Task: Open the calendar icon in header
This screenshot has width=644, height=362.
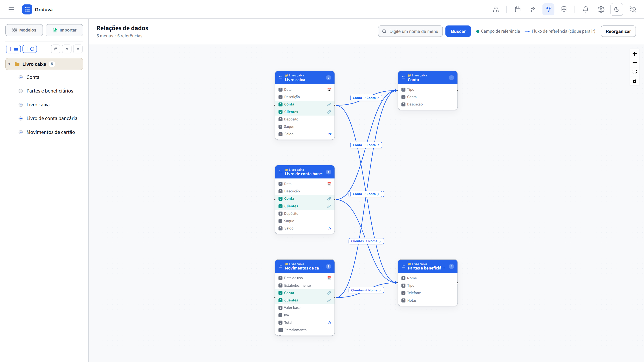Action: (x=517, y=9)
